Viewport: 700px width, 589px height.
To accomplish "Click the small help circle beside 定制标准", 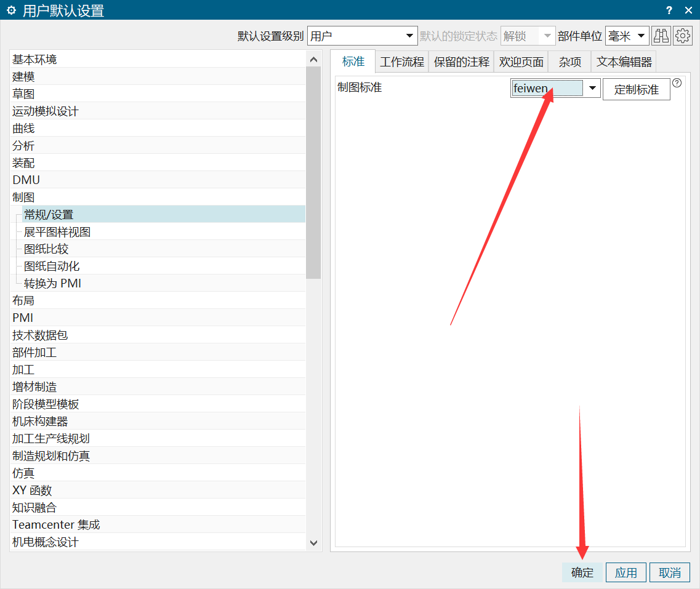I will point(677,83).
